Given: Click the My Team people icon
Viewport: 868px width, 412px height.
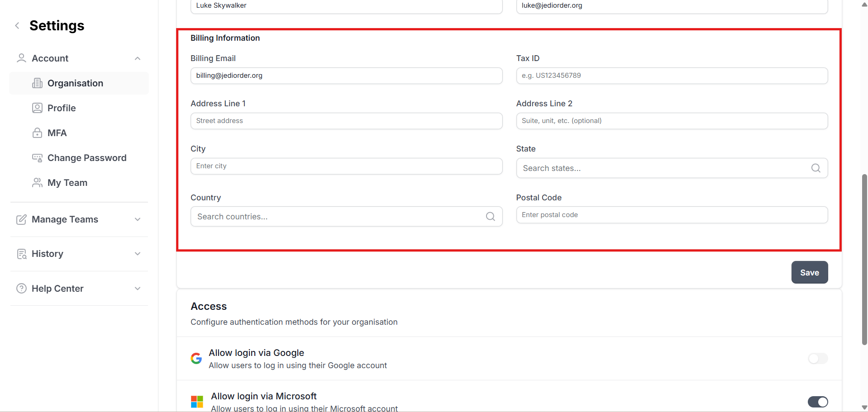Looking at the screenshot, I should pyautogui.click(x=37, y=183).
